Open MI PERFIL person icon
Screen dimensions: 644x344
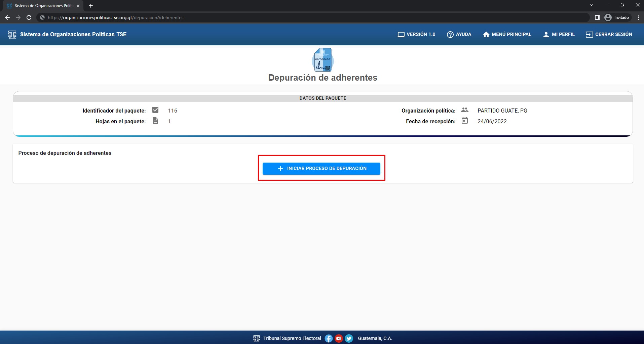tap(546, 34)
